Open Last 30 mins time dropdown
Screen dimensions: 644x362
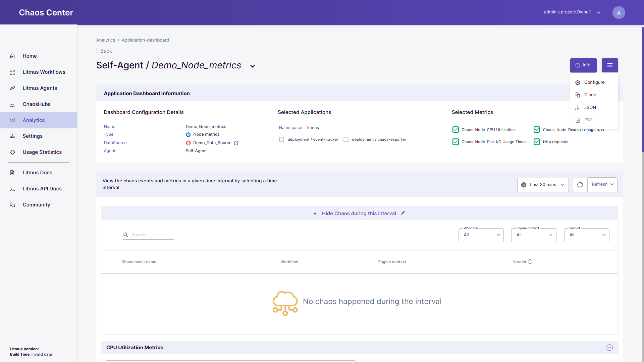pyautogui.click(x=543, y=185)
